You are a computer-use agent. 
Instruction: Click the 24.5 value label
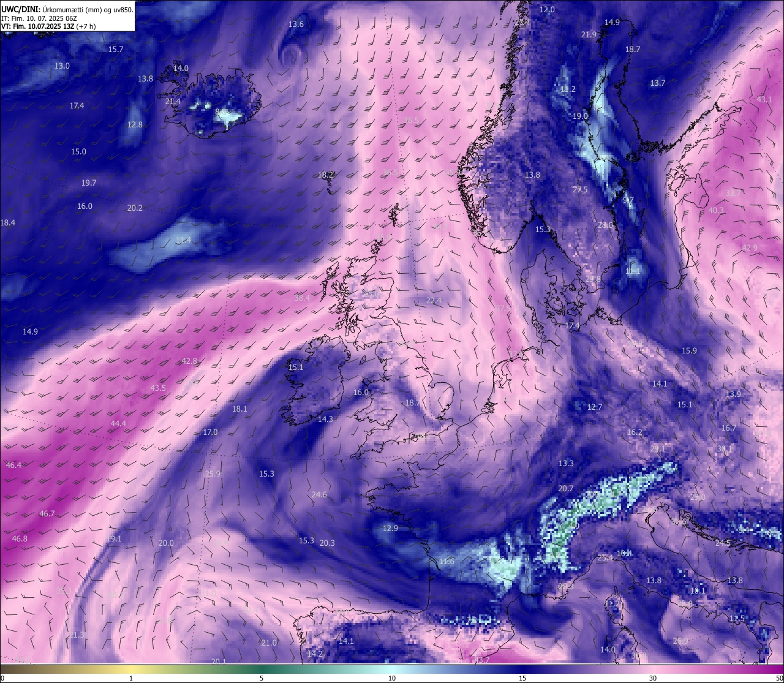click(723, 543)
